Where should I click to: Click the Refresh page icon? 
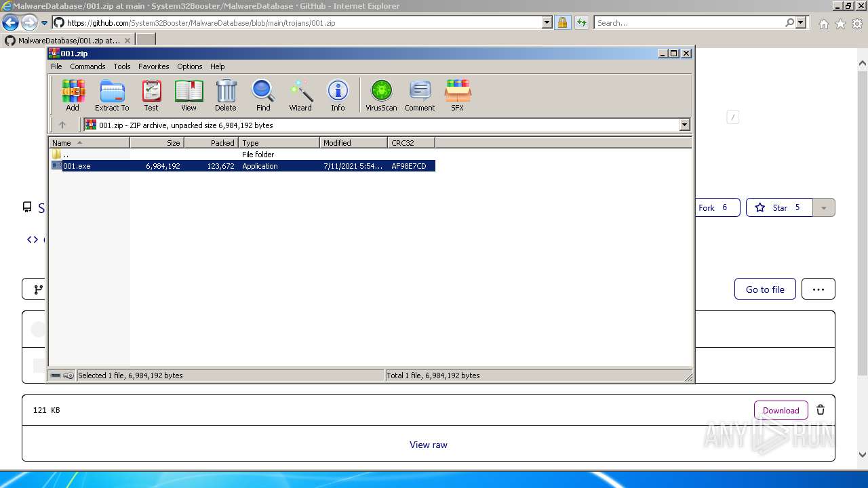[x=582, y=23]
